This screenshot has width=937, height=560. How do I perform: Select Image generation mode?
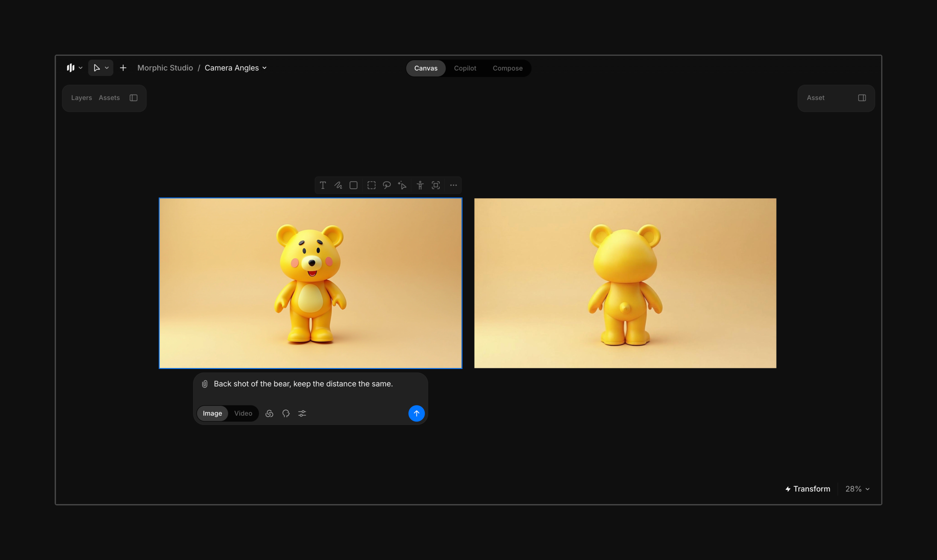(x=212, y=414)
